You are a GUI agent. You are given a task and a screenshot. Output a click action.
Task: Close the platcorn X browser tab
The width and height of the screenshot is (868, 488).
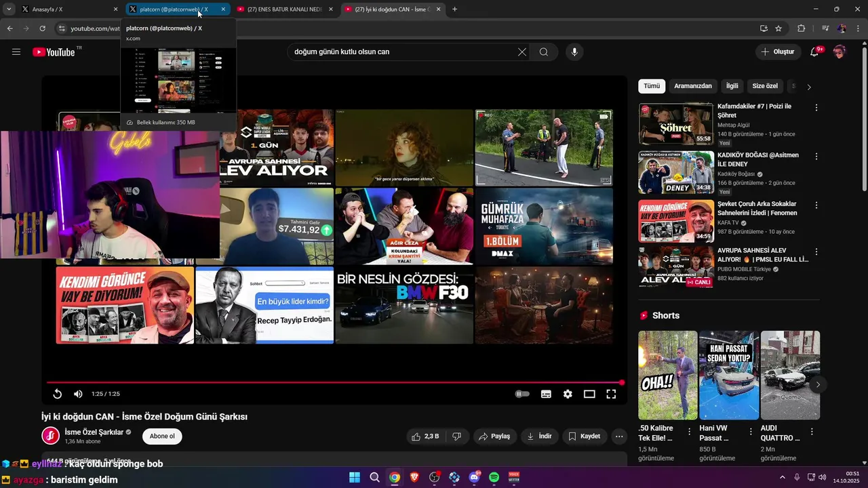click(223, 9)
